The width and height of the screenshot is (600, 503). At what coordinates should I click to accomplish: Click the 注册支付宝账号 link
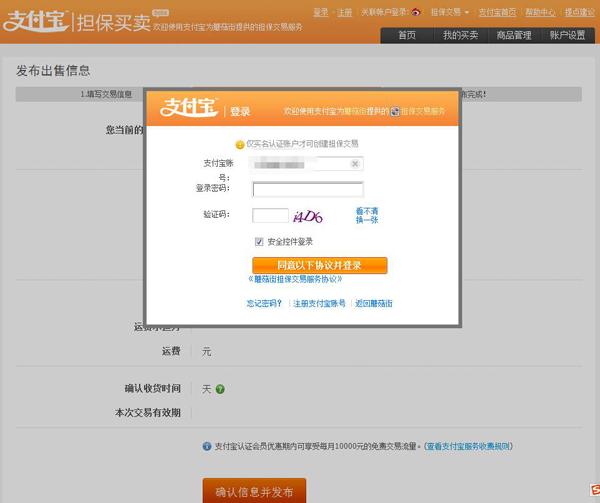319,303
